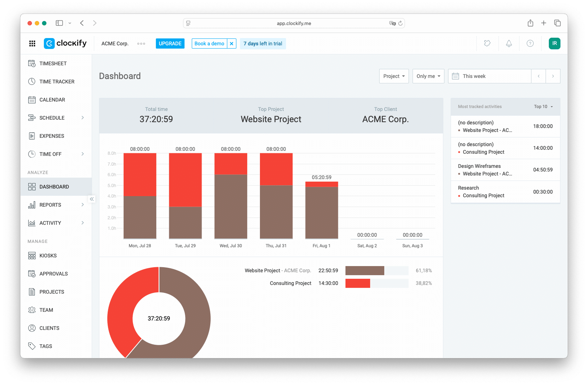Open PROJECTS menu item

56,292
